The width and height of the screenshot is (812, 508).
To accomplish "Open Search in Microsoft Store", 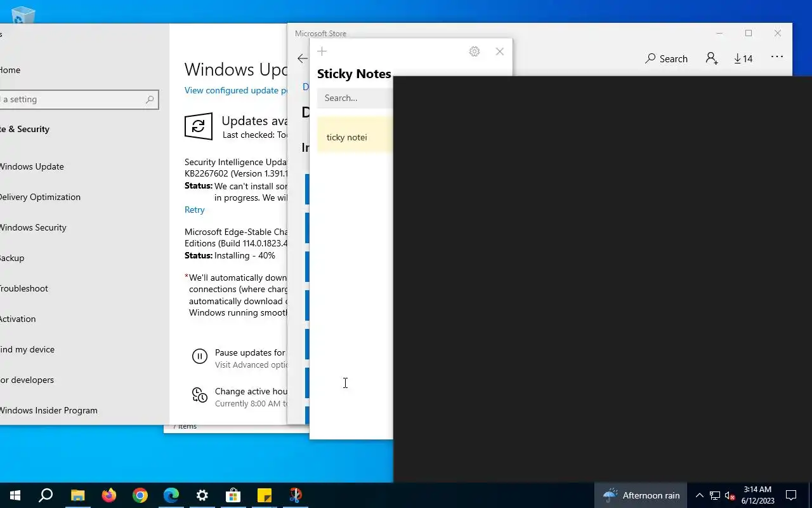I will click(667, 58).
